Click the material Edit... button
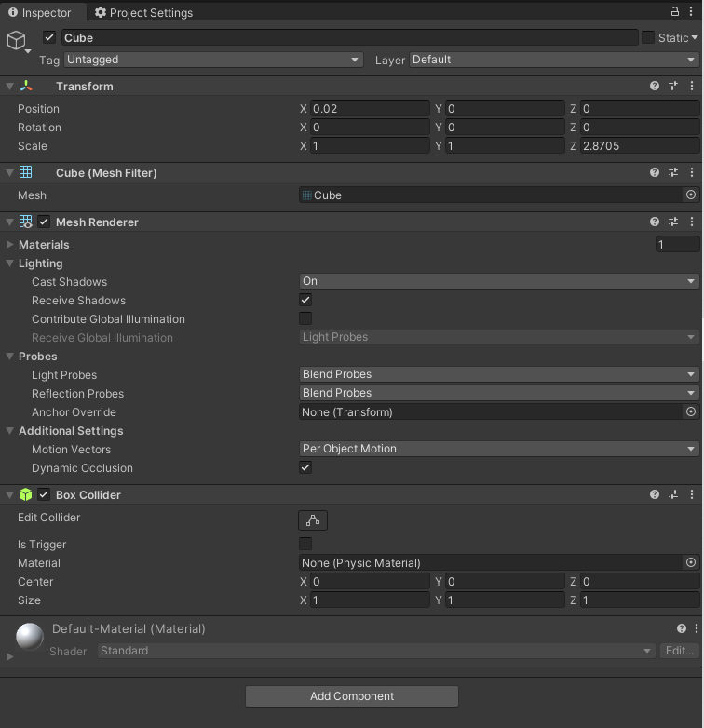Viewport: 704px width, 728px height. (x=680, y=651)
